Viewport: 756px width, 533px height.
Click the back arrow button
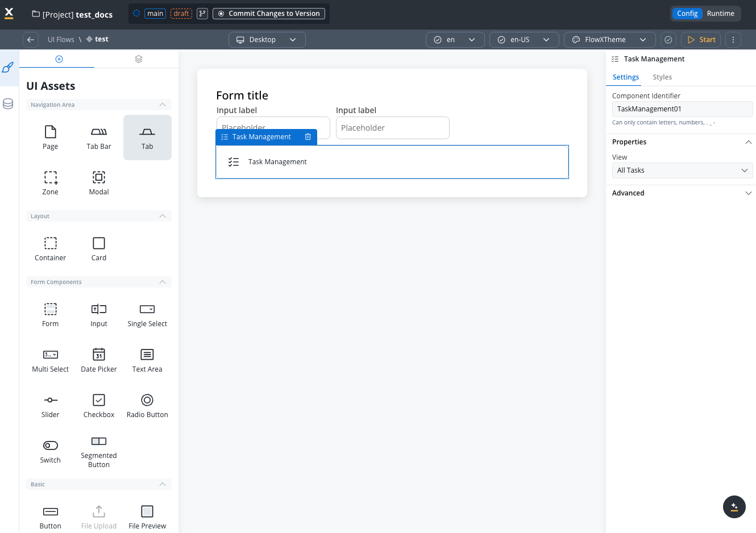tap(31, 40)
